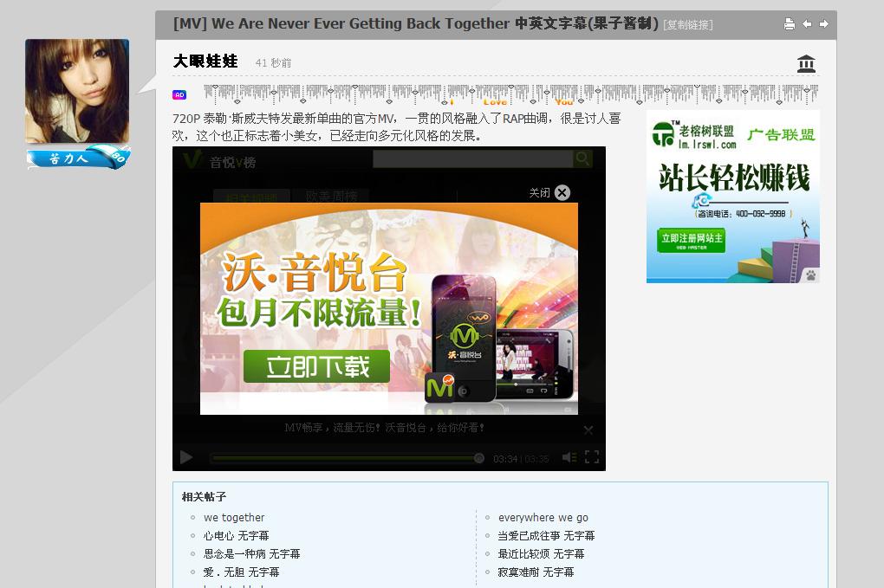Viewport: 884px width, 588px height.
Task: Start playback with the play button
Action: [x=185, y=457]
